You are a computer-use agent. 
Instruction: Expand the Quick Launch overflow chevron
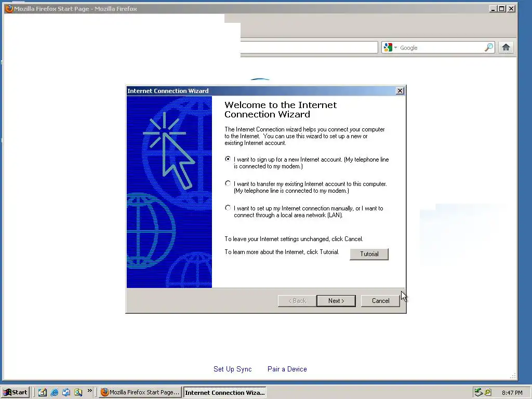(89, 391)
